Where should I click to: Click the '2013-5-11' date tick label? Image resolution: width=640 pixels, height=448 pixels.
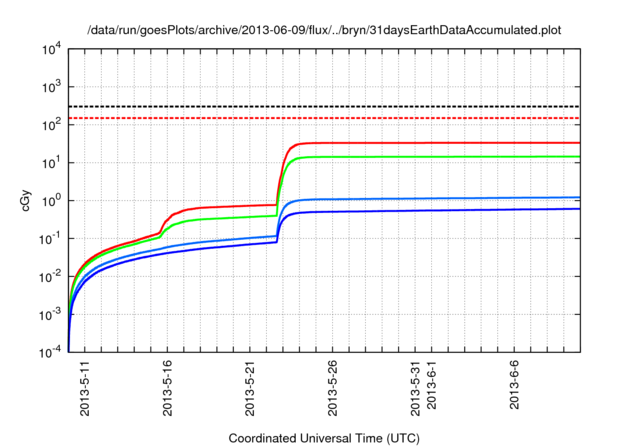click(84, 388)
